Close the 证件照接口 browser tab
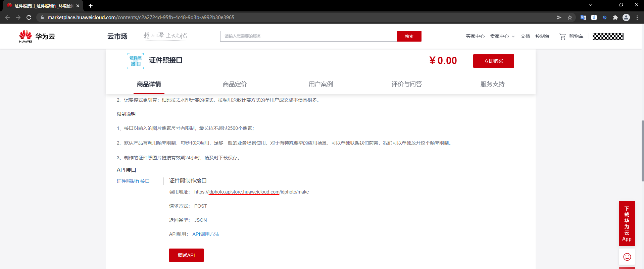This screenshot has width=644, height=269. [78, 6]
